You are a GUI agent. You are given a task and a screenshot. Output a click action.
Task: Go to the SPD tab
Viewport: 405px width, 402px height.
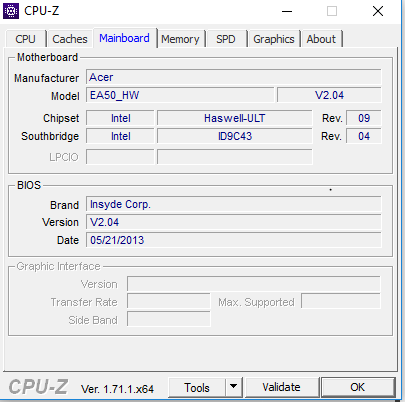click(x=226, y=39)
